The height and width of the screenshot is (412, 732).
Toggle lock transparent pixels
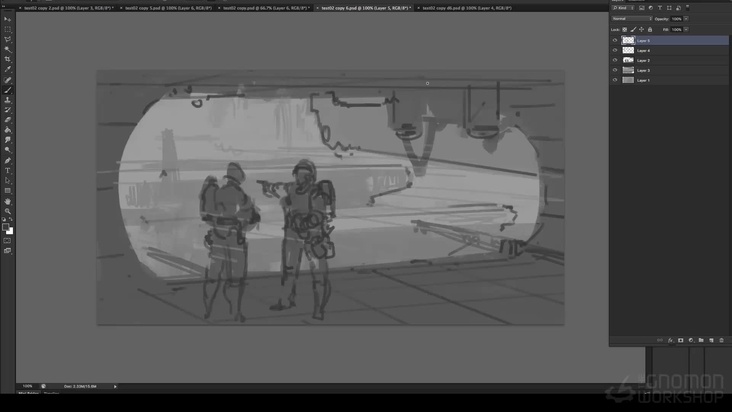tap(625, 29)
